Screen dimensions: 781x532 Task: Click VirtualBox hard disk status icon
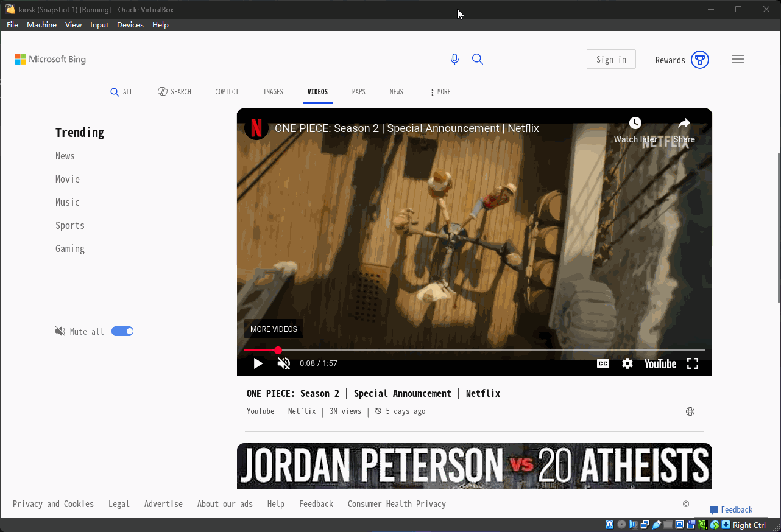coord(609,525)
